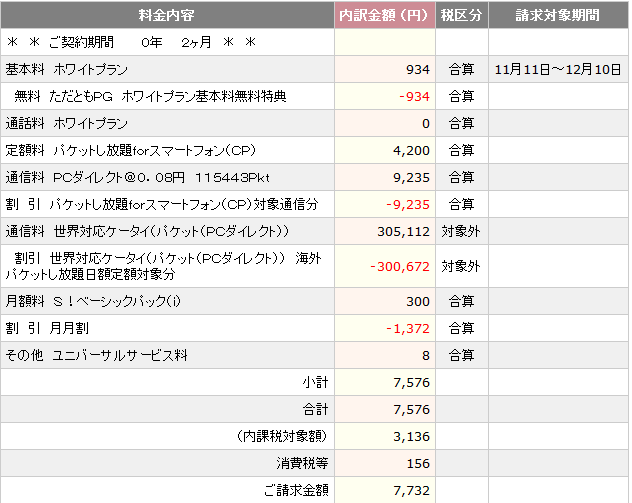
Task: Click the 305,112 overseas packet charge
Action: click(403, 231)
